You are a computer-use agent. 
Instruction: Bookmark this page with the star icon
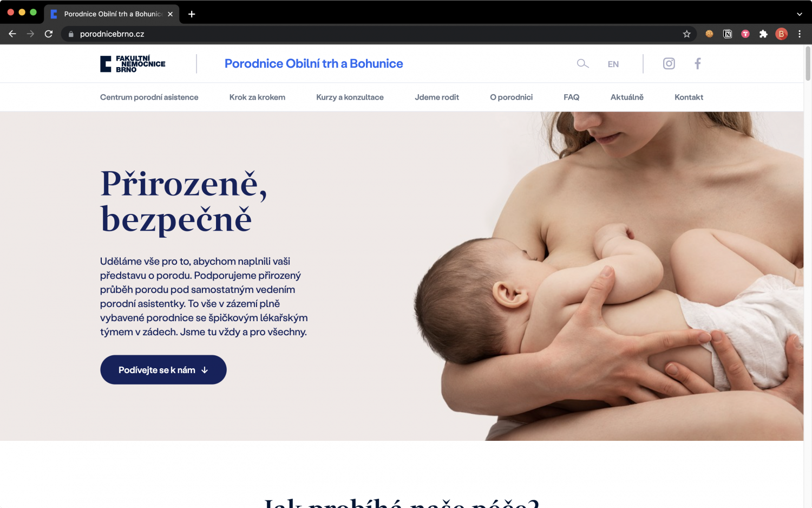click(687, 34)
